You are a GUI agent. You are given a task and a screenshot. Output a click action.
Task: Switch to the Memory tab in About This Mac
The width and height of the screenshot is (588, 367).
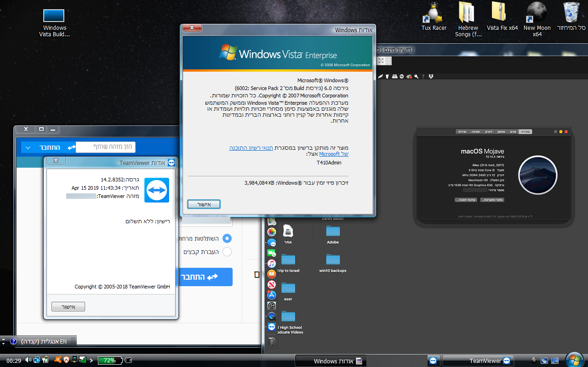pyautogui.click(x=488, y=132)
